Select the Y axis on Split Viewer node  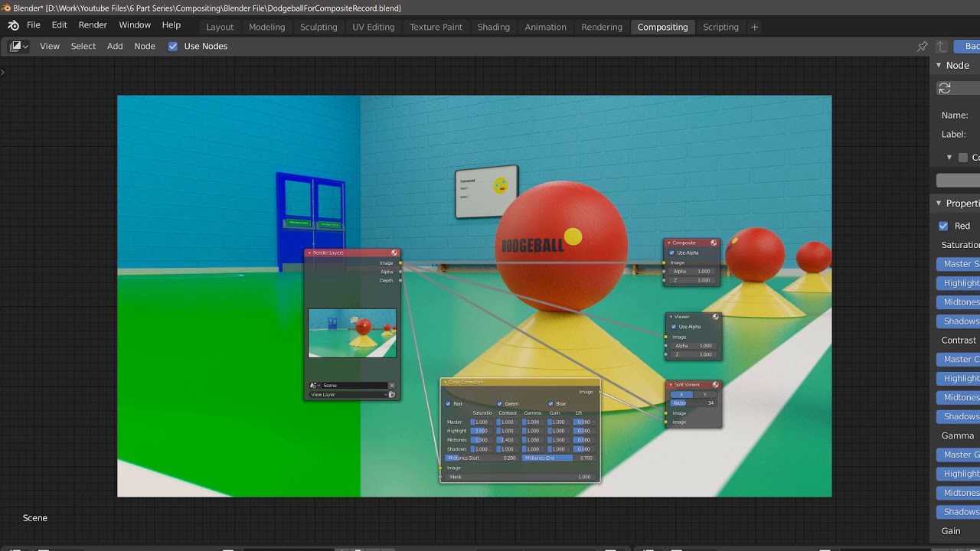[704, 394]
